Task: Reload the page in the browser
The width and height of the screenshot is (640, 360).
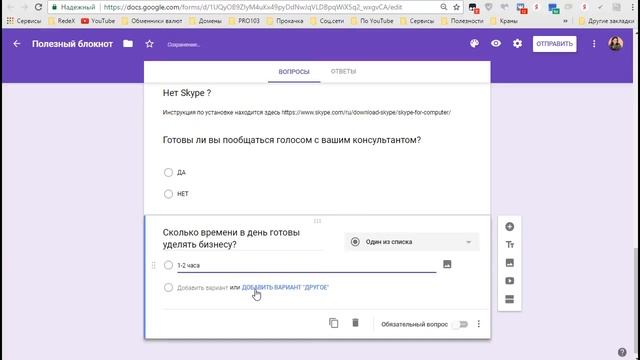Action: point(38,7)
